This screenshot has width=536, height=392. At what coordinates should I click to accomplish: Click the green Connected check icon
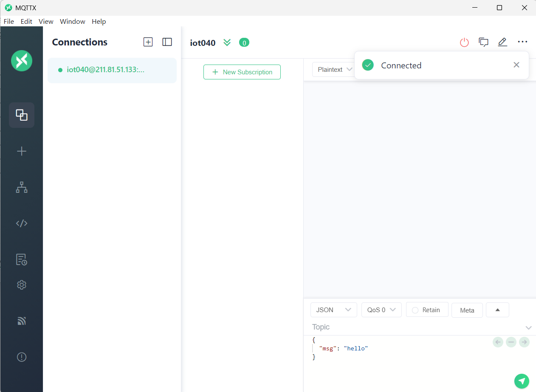[x=368, y=65]
